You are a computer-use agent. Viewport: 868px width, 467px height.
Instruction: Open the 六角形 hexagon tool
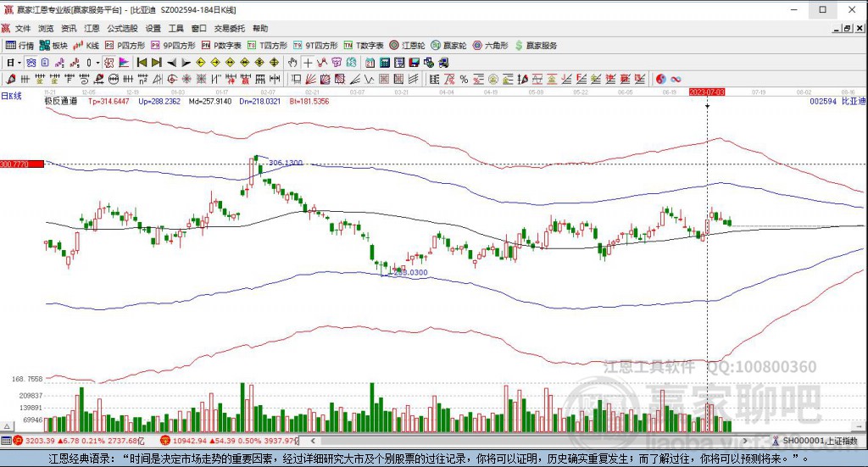pos(491,46)
